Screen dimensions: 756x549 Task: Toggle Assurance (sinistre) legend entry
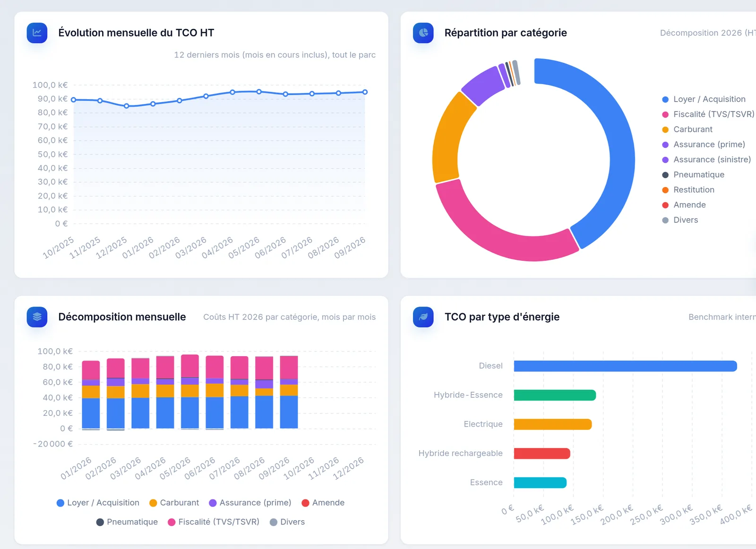[706, 160]
